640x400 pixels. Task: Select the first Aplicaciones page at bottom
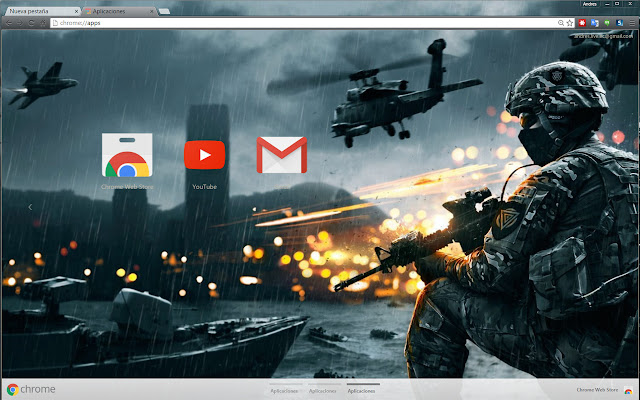pyautogui.click(x=284, y=389)
